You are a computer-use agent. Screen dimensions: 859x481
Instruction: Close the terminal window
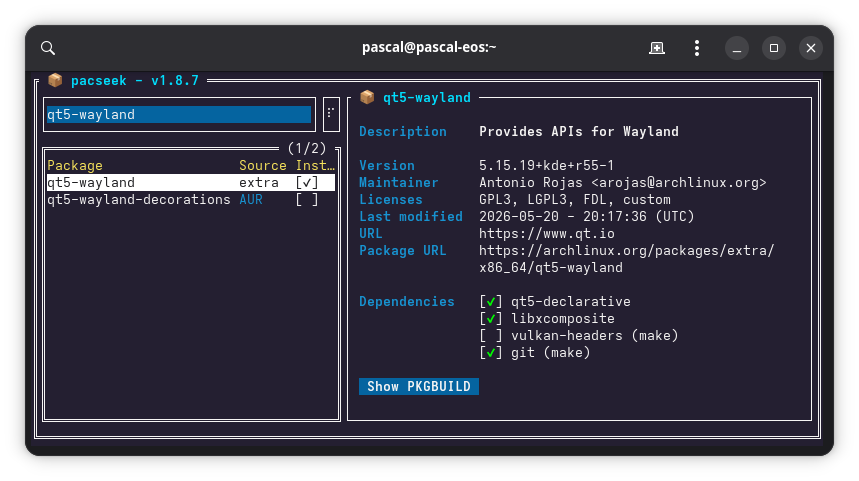click(x=811, y=48)
